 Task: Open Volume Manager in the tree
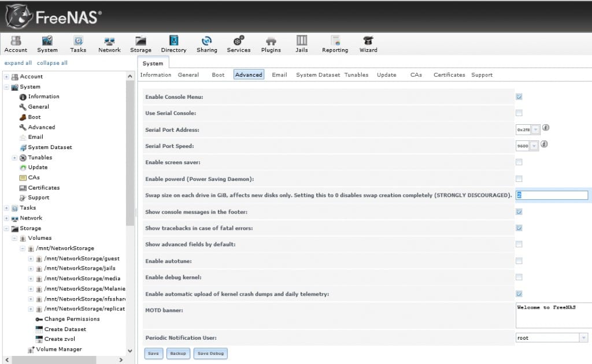[55, 349]
